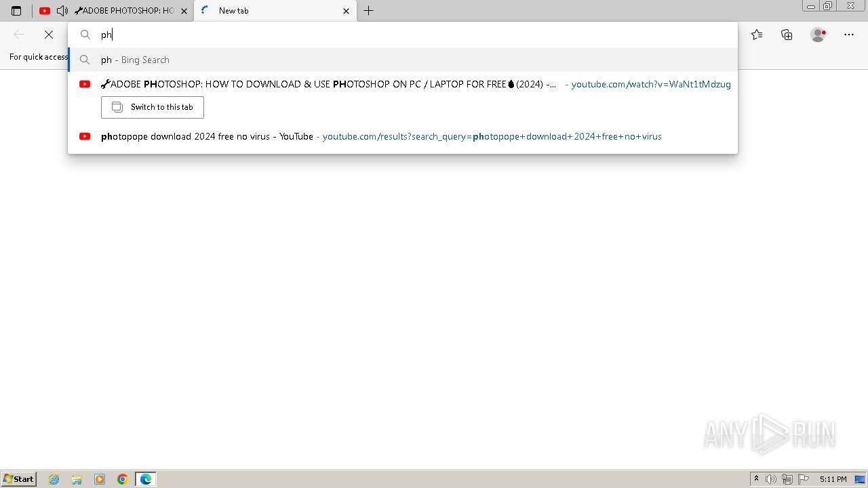Launch Google Chrome from taskbar

click(x=123, y=479)
